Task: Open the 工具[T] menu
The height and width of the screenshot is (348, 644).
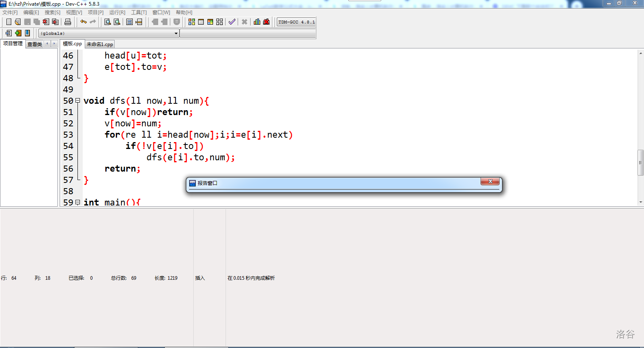Action: click(139, 13)
